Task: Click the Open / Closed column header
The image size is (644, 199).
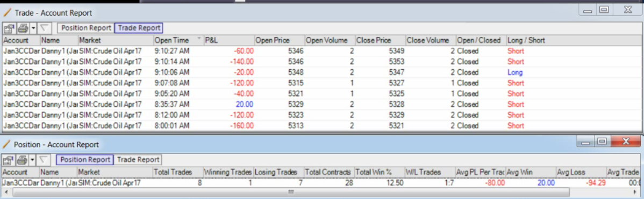Action: coord(481,40)
